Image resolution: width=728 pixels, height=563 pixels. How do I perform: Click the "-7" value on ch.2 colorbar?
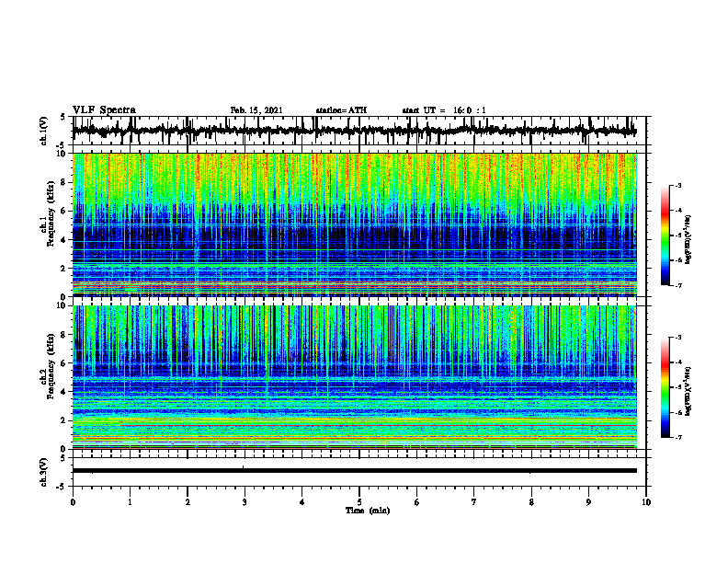(677, 437)
